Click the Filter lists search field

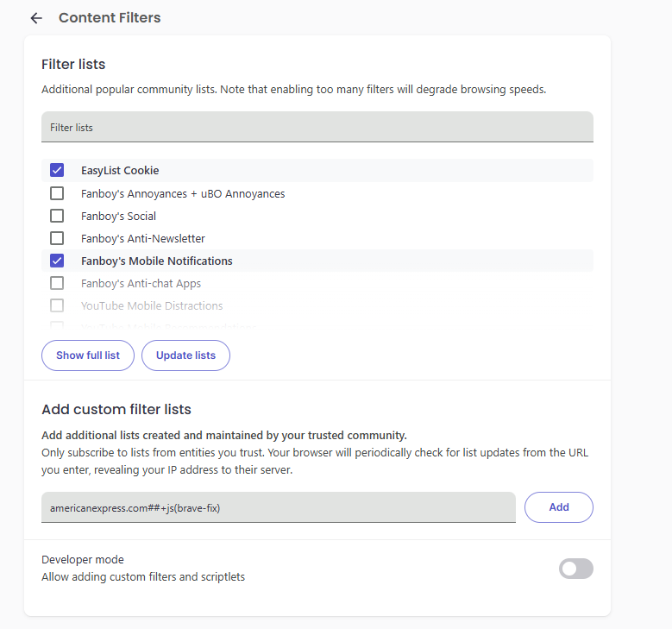click(317, 127)
